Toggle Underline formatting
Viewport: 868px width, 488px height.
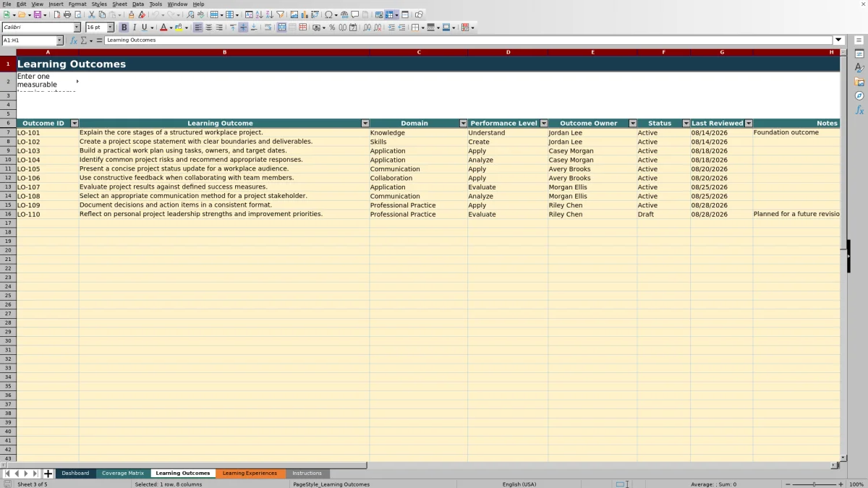click(x=145, y=27)
